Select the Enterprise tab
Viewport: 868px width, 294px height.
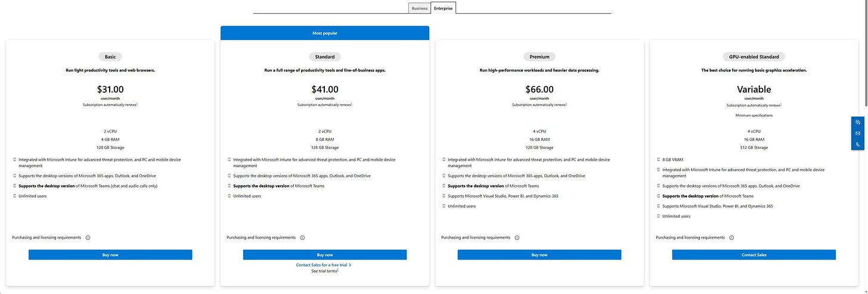point(443,8)
